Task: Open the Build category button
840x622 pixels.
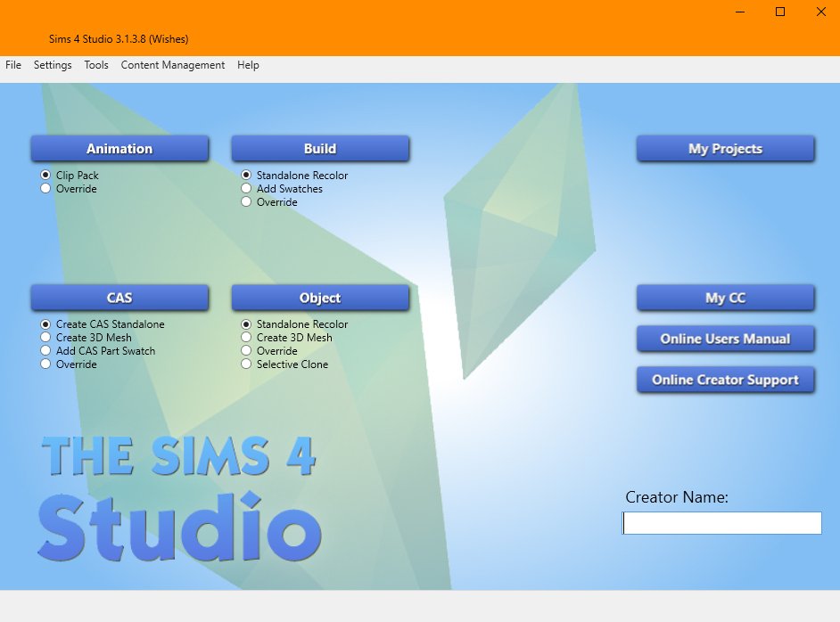Action: [x=320, y=149]
